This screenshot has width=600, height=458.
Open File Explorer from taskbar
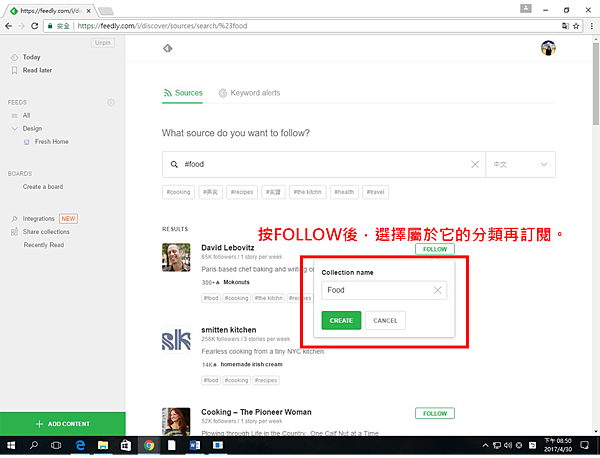pos(103,445)
